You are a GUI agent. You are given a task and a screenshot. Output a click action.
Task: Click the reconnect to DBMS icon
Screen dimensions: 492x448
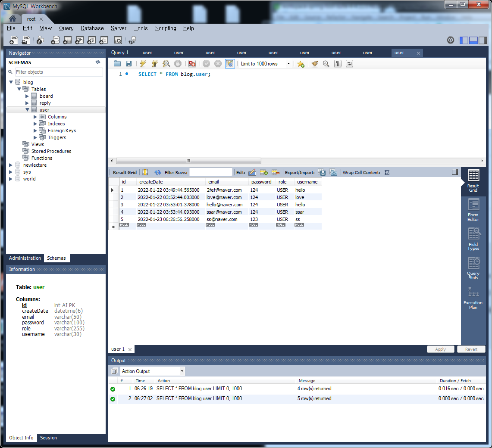[x=132, y=40]
